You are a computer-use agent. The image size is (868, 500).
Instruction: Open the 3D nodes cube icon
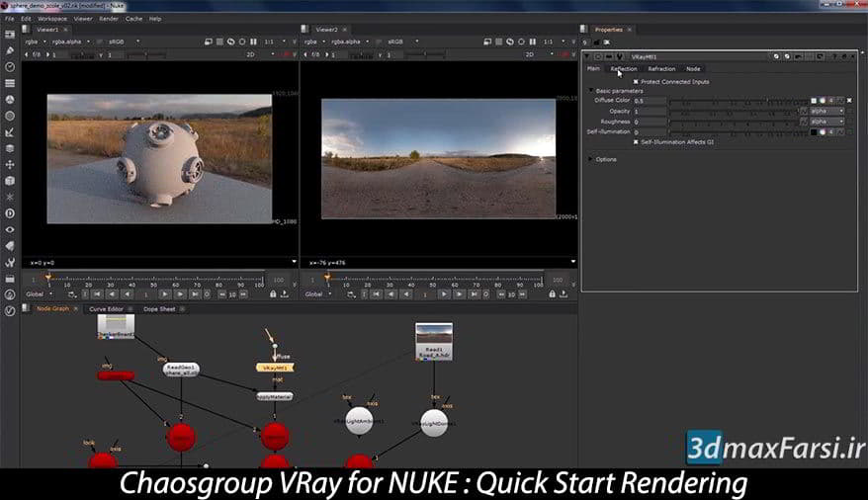[x=10, y=181]
